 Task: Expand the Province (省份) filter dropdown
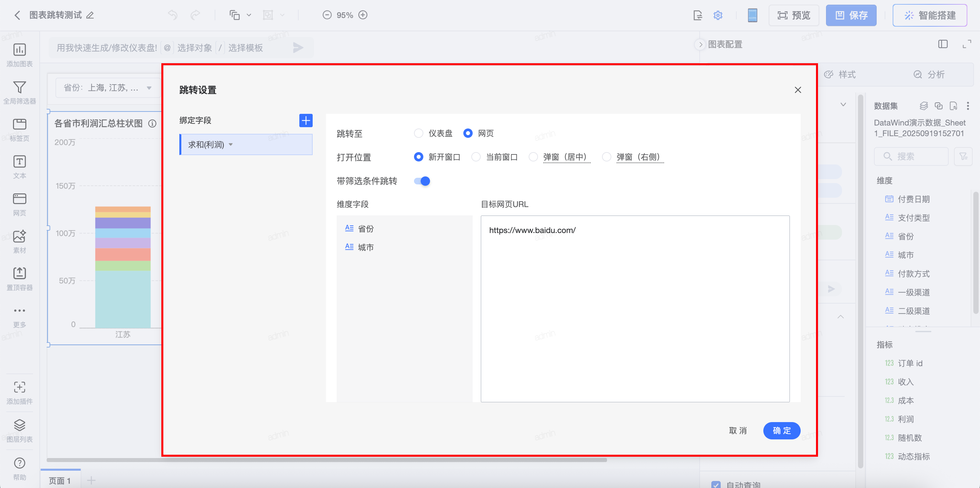click(149, 88)
